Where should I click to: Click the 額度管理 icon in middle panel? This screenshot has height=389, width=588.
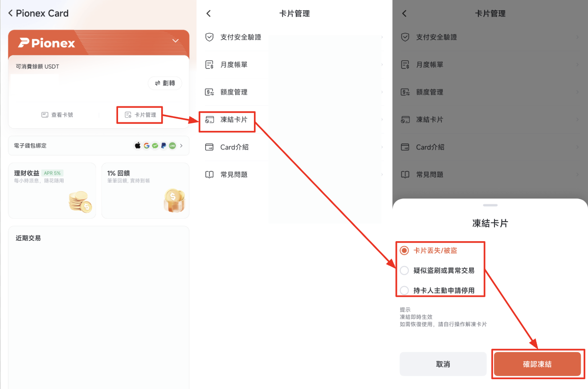click(x=209, y=92)
